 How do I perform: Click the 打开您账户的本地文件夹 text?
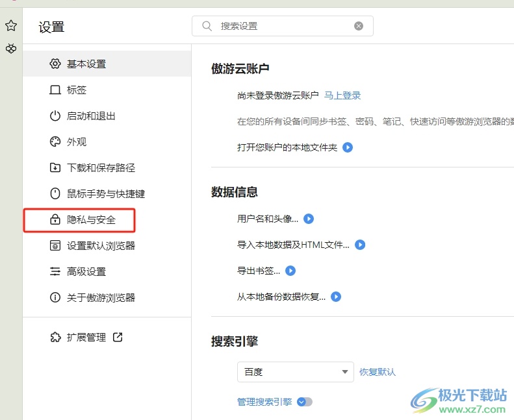point(287,147)
